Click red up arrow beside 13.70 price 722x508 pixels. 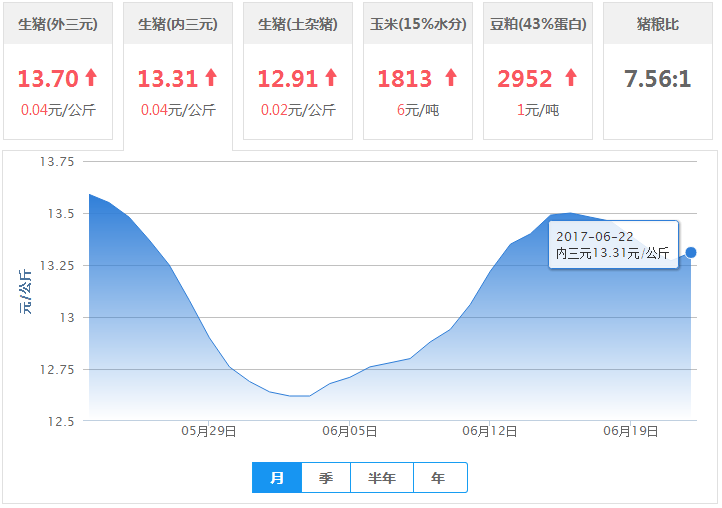(x=91, y=77)
